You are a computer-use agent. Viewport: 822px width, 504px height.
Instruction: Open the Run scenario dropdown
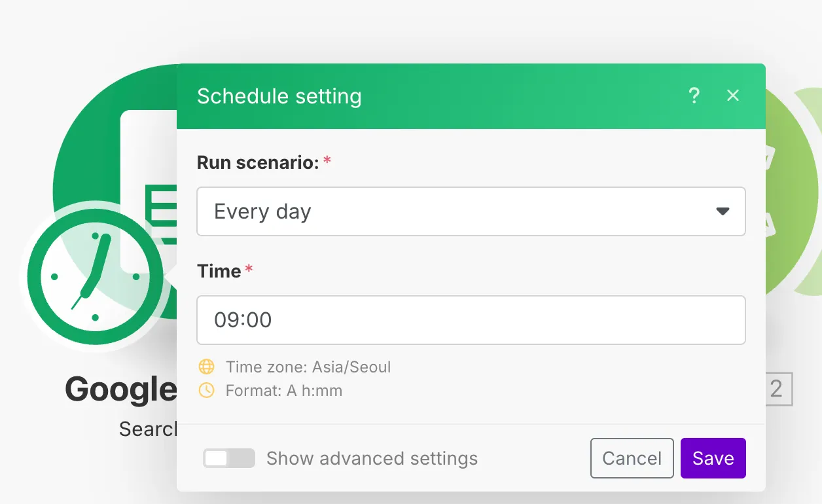point(471,211)
